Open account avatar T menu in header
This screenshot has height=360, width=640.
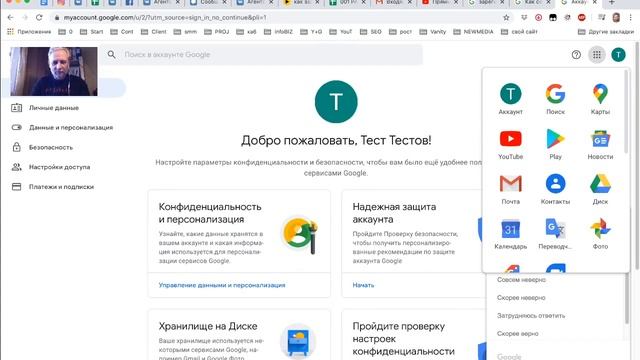coord(618,55)
